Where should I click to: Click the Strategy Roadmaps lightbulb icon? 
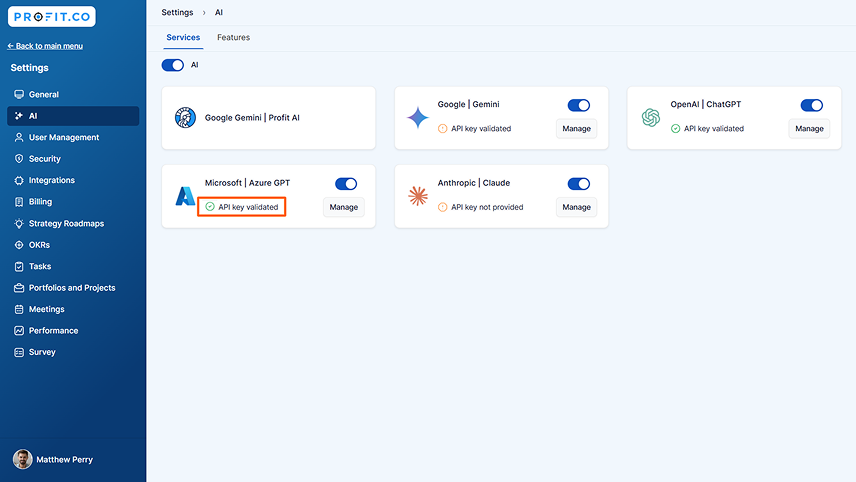pos(19,223)
